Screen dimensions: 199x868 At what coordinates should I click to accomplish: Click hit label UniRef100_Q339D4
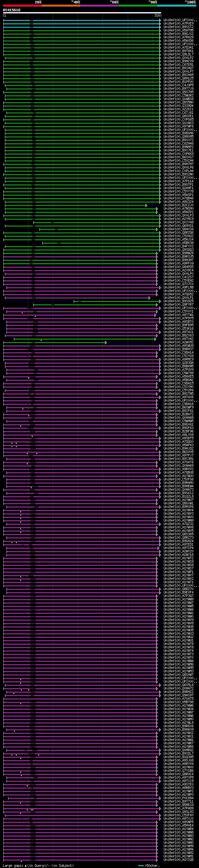178,106
